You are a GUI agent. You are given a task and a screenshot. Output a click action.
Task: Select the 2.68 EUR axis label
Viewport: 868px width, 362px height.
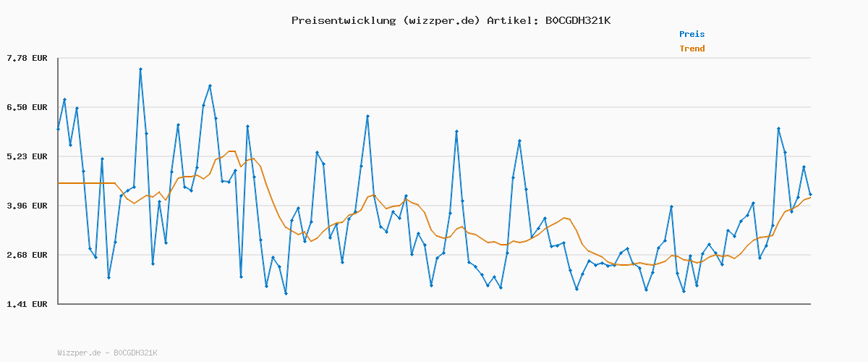(x=27, y=255)
